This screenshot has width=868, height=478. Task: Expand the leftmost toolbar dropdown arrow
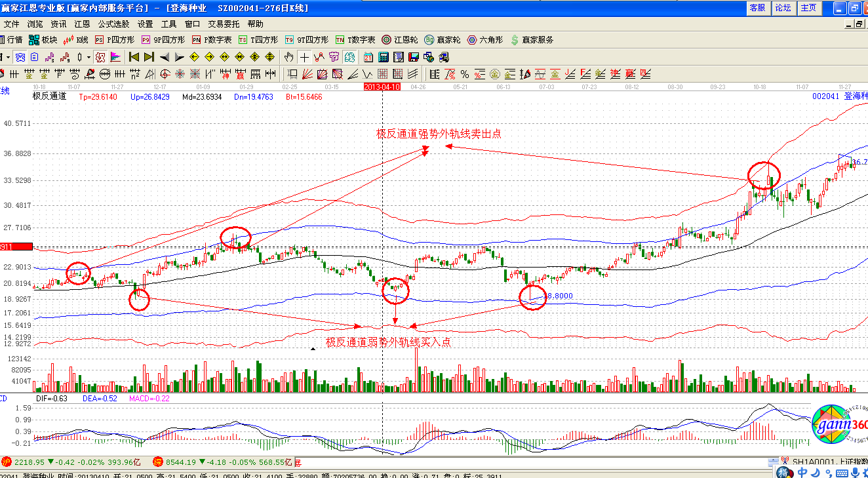coord(8,57)
